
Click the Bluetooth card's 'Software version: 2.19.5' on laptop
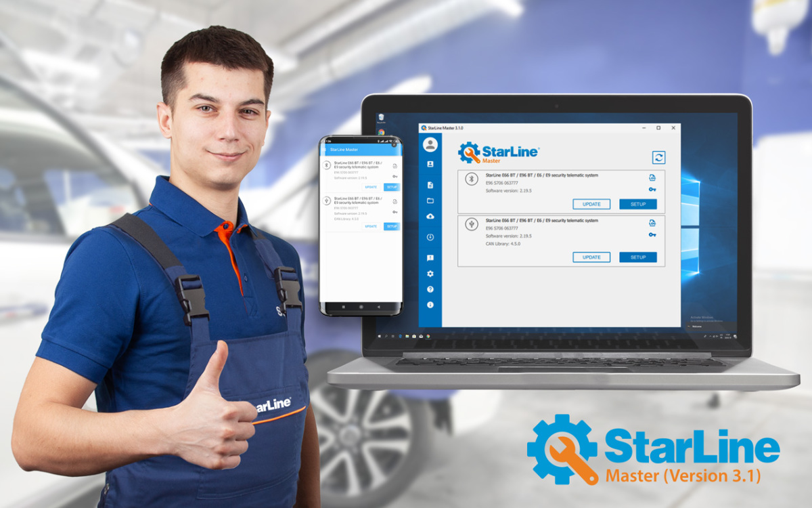509,191
